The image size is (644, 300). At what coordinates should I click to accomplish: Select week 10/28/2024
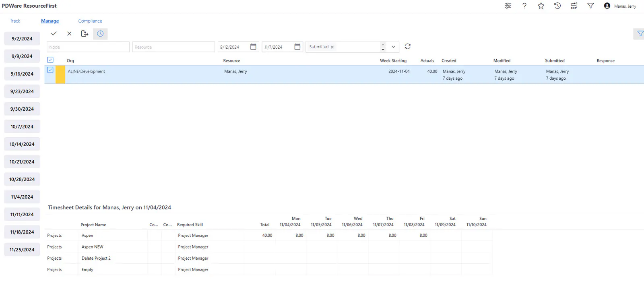point(22,179)
